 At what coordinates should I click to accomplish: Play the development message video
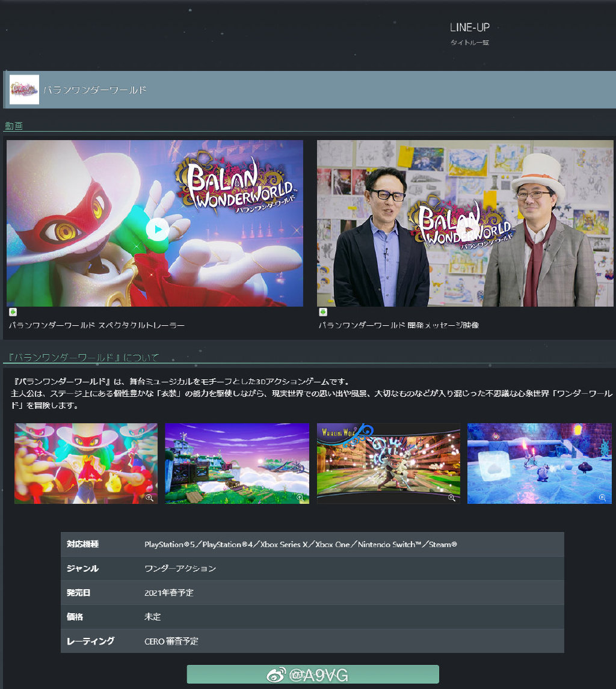pos(467,229)
